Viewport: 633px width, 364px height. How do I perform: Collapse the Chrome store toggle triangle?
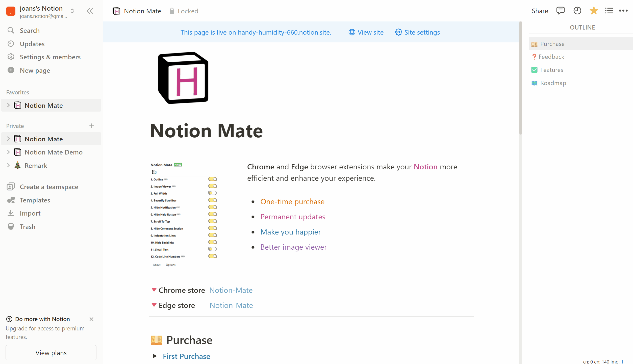pos(154,290)
